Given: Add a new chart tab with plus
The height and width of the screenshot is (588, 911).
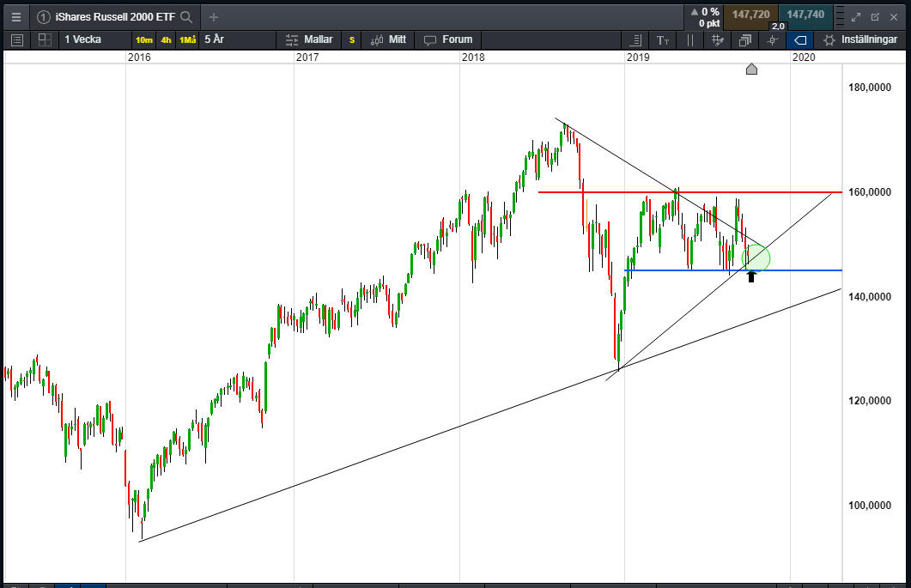Looking at the screenshot, I should 214,17.
